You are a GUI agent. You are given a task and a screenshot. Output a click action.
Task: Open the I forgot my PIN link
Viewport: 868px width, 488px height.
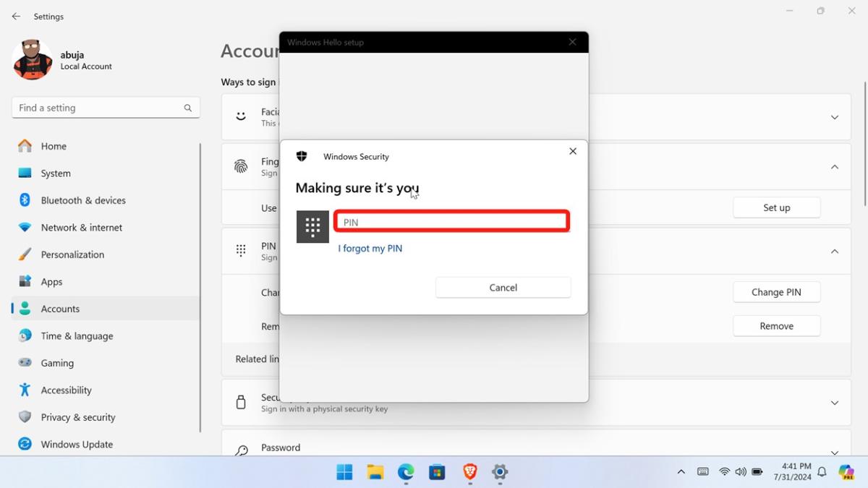click(370, 248)
